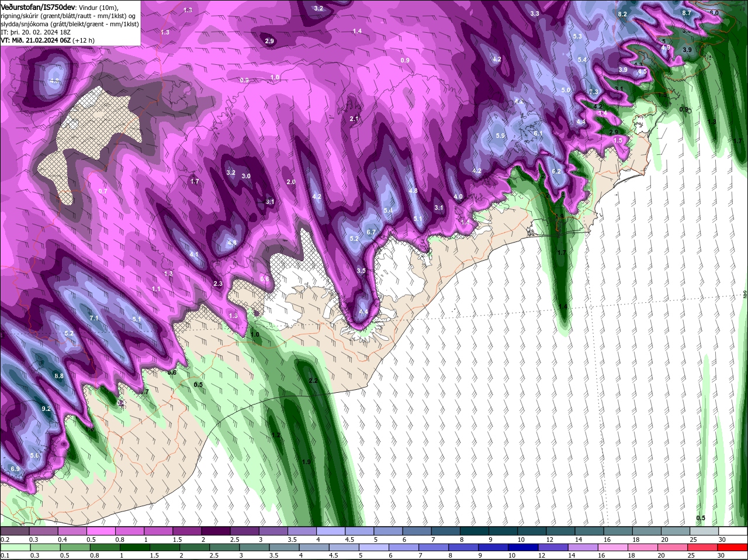Select the 2.2 value in the green rain band
Viewport: 748px width, 560px height.
[x=313, y=381]
